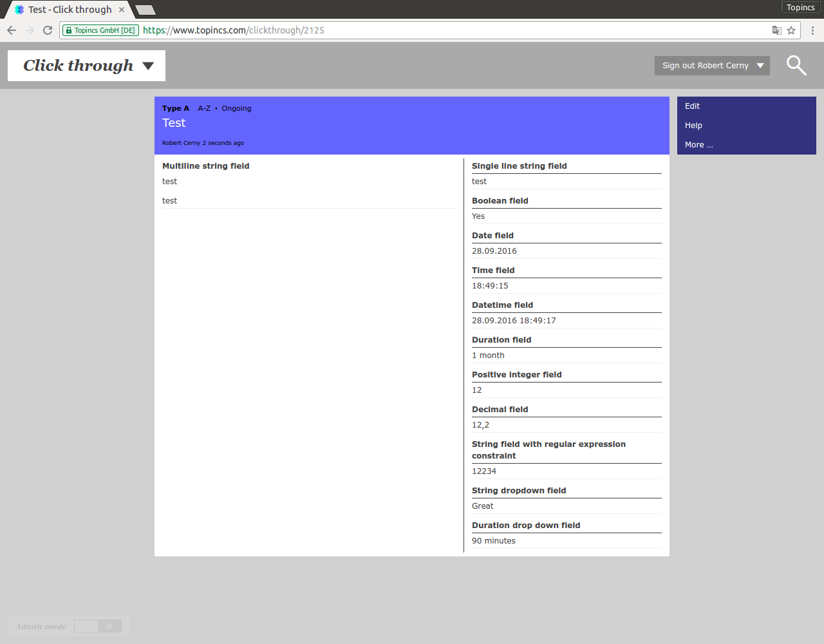Click the magnifying glass search icon

pos(796,65)
